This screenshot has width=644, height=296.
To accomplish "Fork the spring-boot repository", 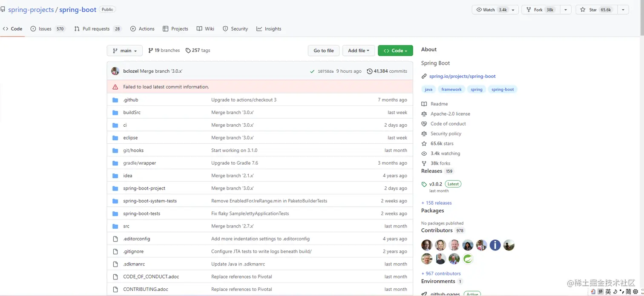I will tap(540, 10).
